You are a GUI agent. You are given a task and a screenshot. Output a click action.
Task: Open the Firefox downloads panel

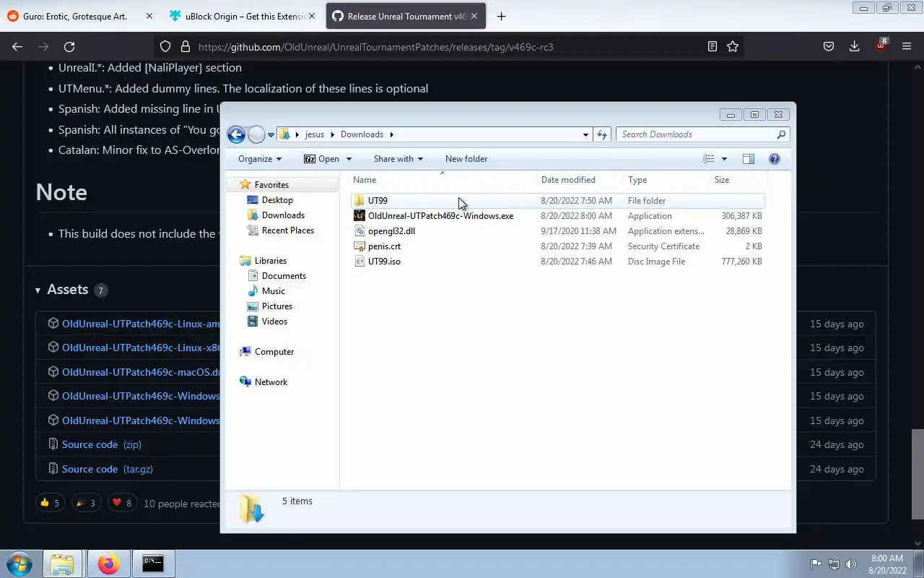click(854, 47)
